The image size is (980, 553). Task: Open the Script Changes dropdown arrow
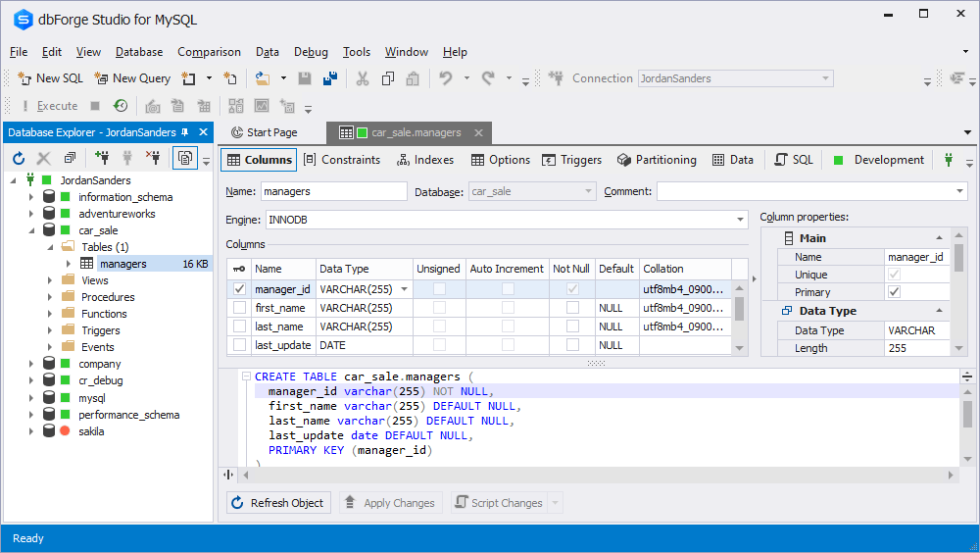pyautogui.click(x=555, y=502)
